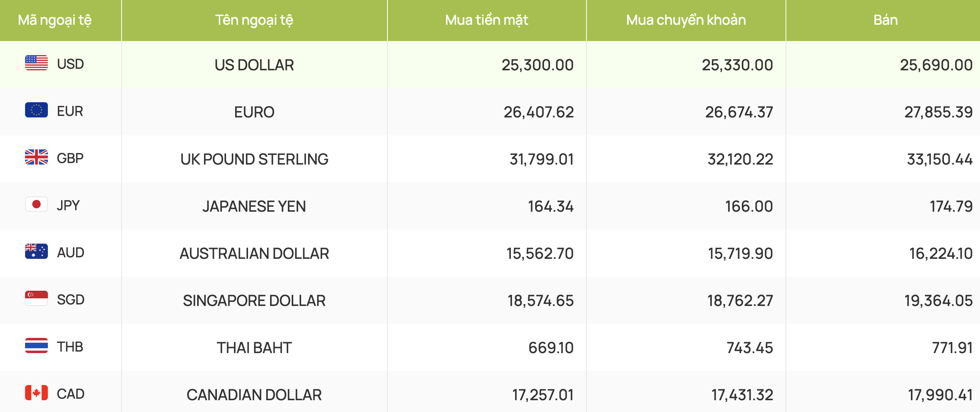This screenshot has width=980, height=412.
Task: Select the Mua tiền mặt column header
Action: click(487, 20)
